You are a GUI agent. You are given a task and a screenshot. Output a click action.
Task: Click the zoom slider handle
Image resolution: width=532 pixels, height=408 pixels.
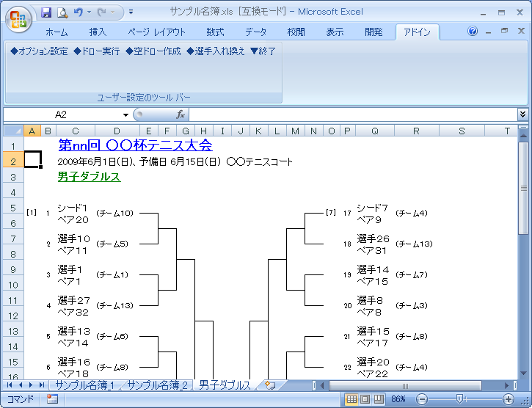pos(459,399)
